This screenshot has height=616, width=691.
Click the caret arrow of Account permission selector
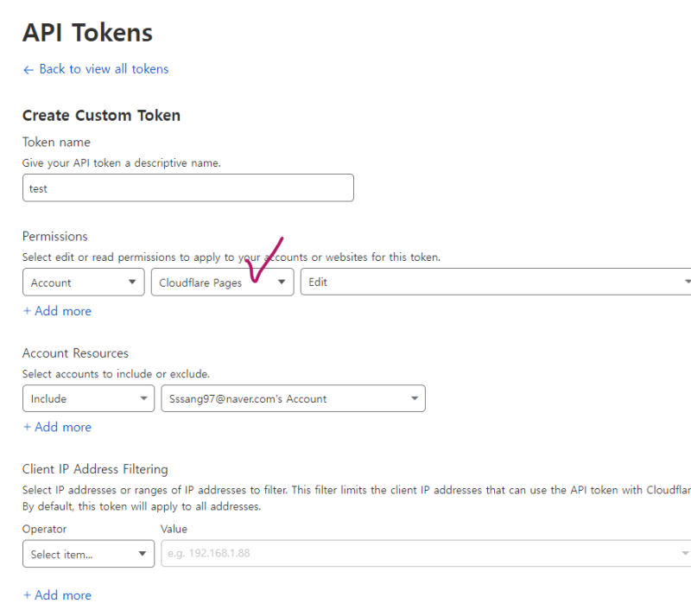132,283
